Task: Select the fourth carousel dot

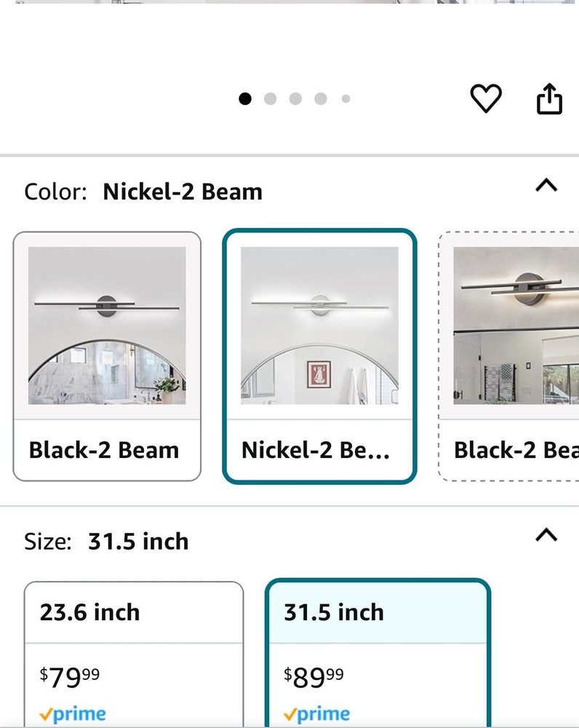Action: coord(320,99)
